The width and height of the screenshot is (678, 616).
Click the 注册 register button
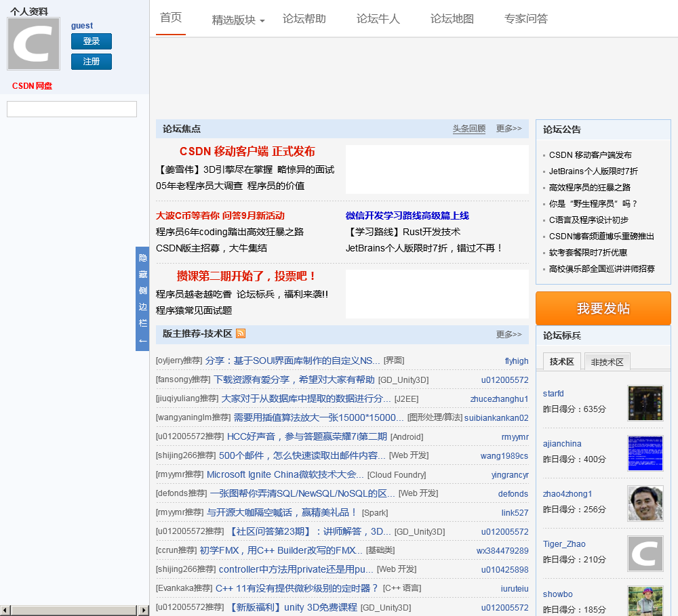coord(92,62)
